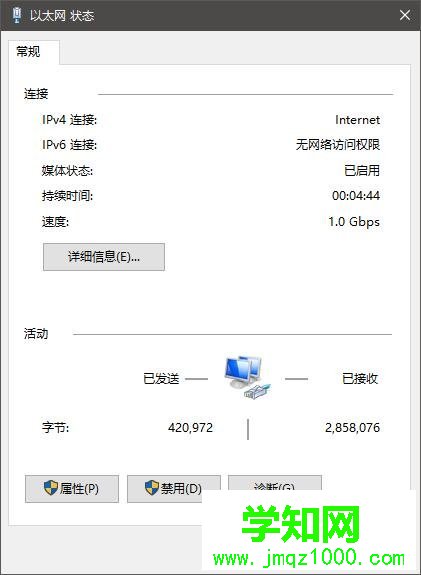Click the sent bytes count 420,972

click(190, 428)
